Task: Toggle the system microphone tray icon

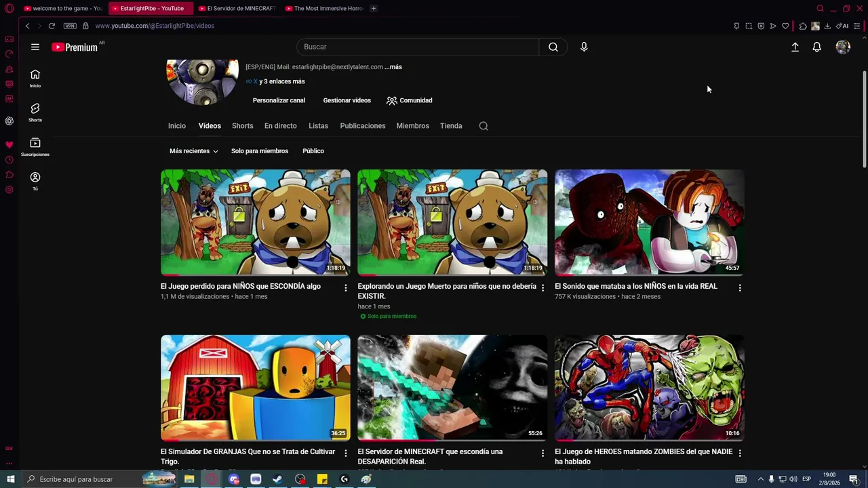Action: click(771, 479)
